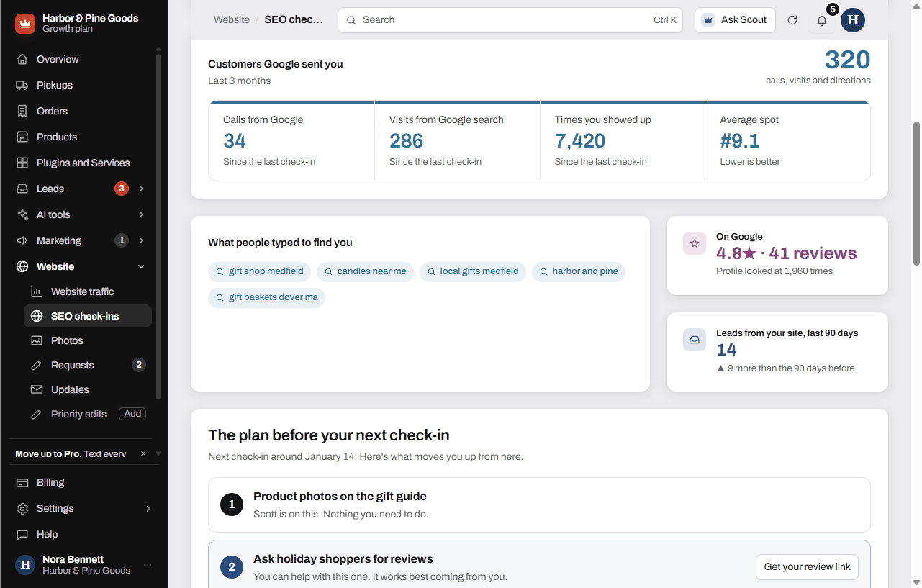Click the '4.8★ · 41 reviews' rating text
The width and height of the screenshot is (922, 588).
tap(787, 253)
